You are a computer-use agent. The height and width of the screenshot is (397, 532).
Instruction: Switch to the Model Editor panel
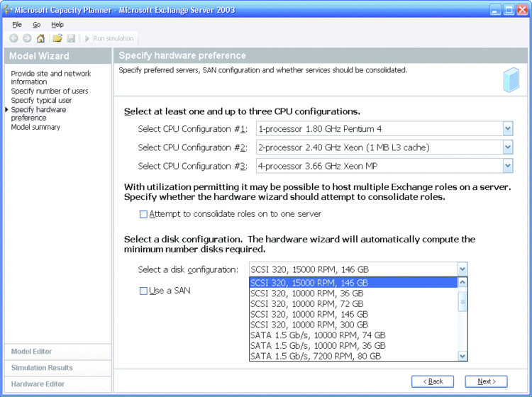coord(58,352)
